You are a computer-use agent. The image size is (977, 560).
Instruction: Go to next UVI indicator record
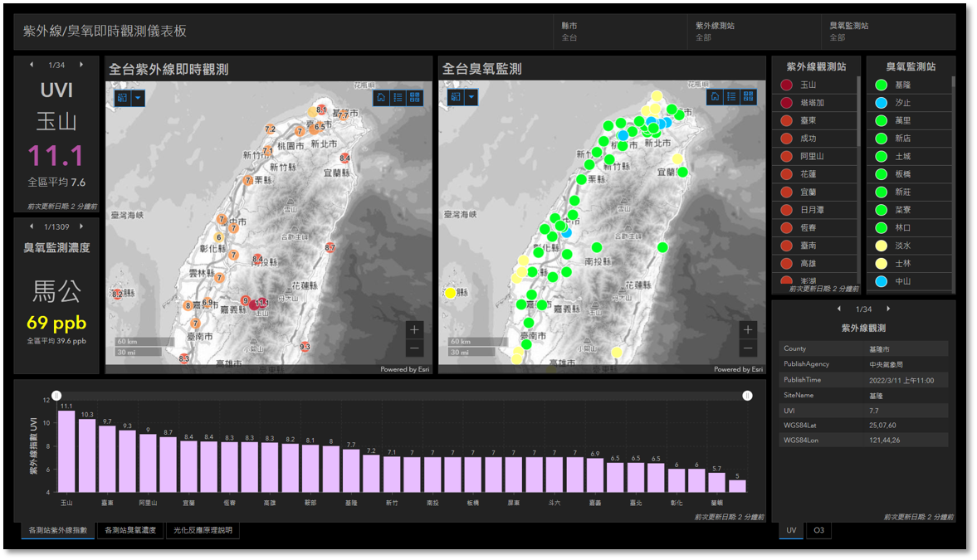81,65
